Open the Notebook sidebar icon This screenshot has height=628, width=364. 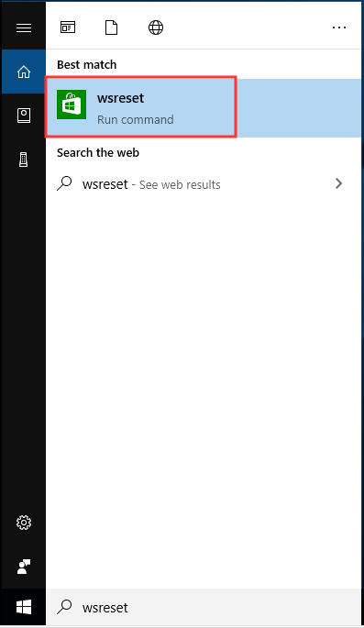24,116
